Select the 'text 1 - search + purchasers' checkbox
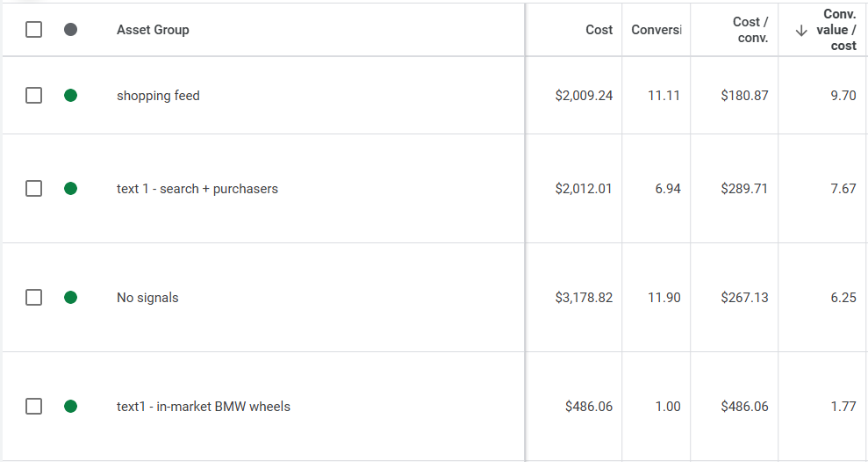 (33, 189)
